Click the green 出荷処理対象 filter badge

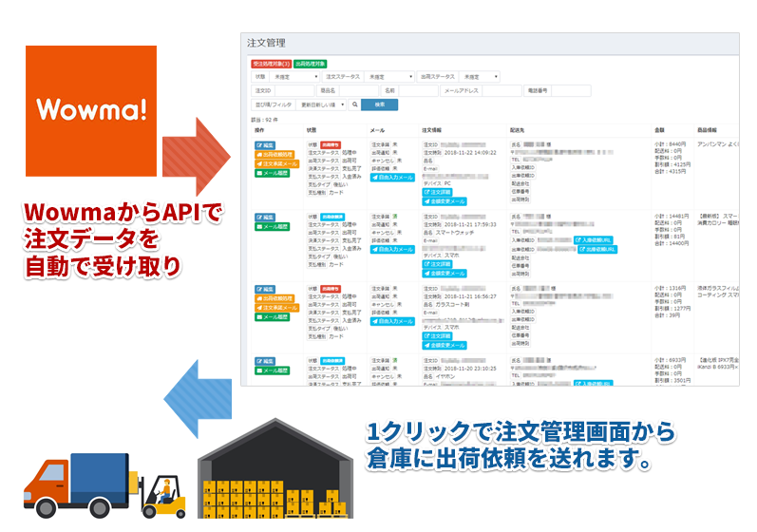(310, 64)
